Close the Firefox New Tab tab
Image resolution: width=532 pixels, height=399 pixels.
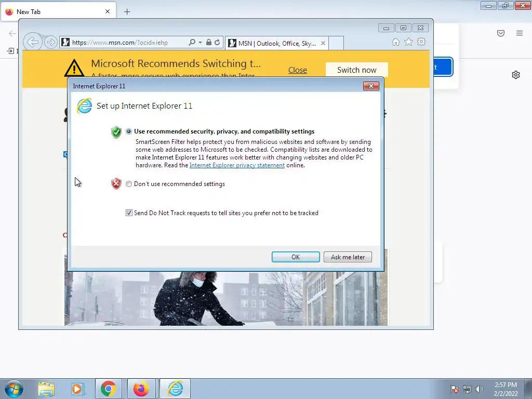coord(108,11)
